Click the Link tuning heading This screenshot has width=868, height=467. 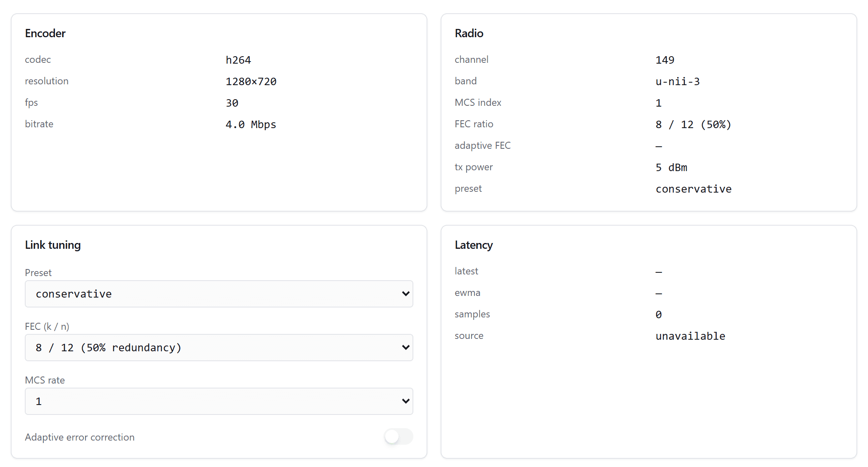53,245
